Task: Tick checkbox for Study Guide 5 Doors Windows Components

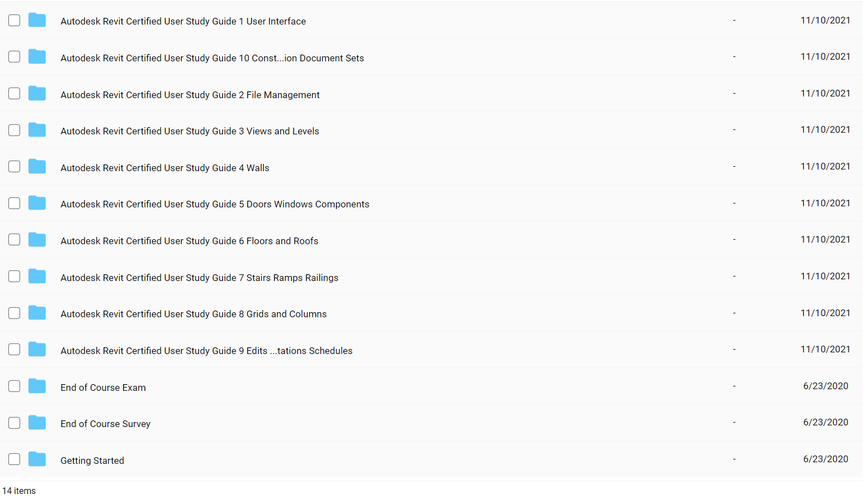Action: pyautogui.click(x=14, y=203)
